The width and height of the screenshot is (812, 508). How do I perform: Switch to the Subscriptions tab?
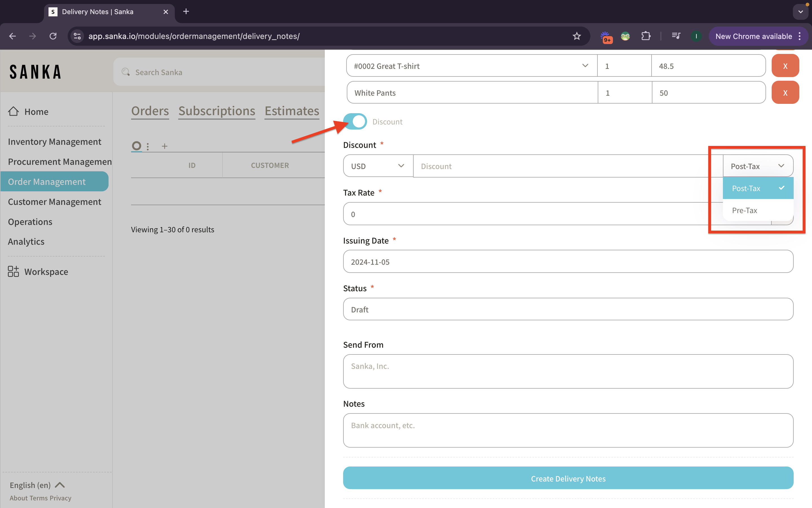(217, 111)
